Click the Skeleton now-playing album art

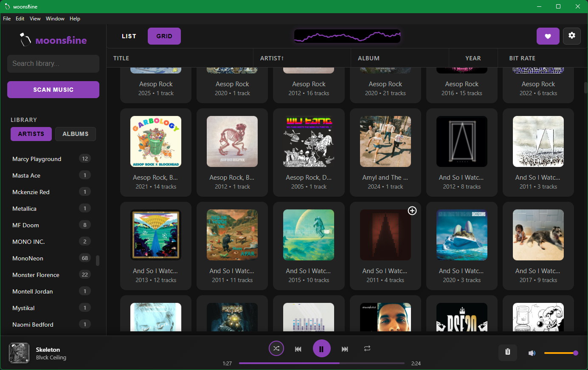click(19, 353)
